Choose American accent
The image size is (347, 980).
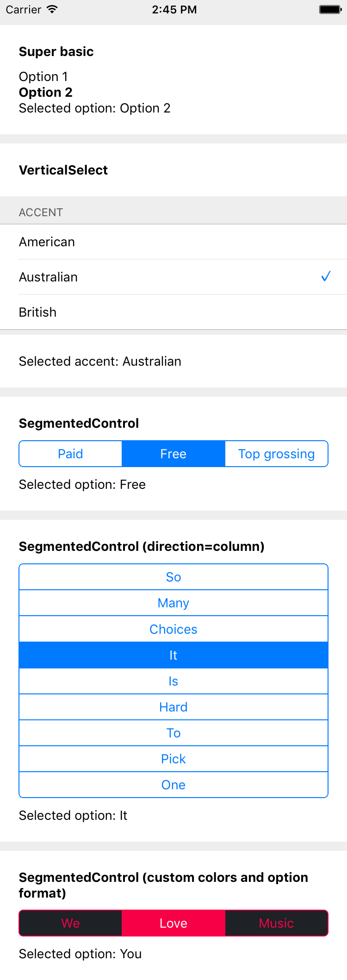pos(173,242)
